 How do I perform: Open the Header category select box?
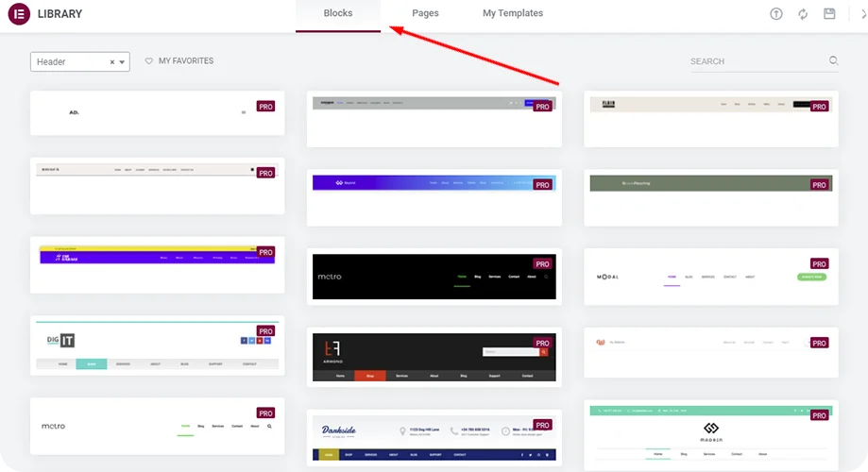(71, 62)
